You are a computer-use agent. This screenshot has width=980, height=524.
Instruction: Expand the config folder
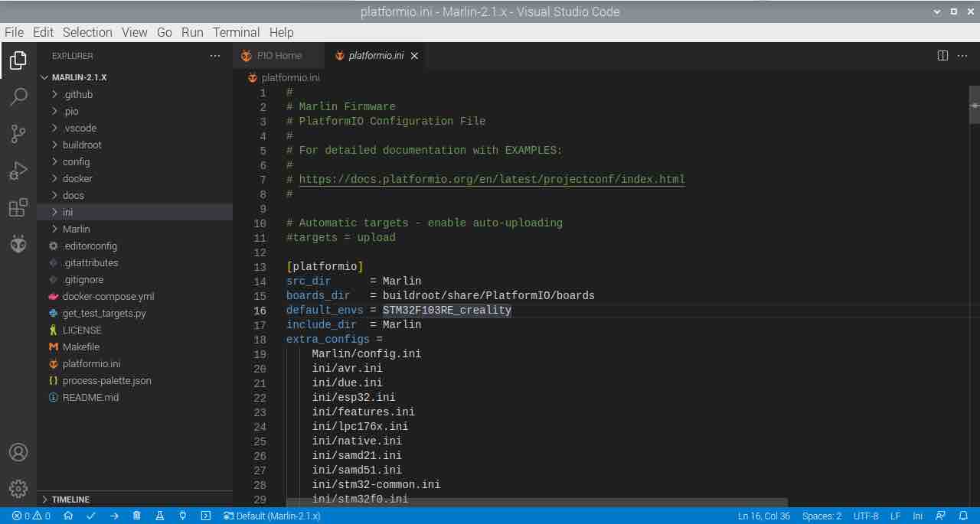[76, 161]
